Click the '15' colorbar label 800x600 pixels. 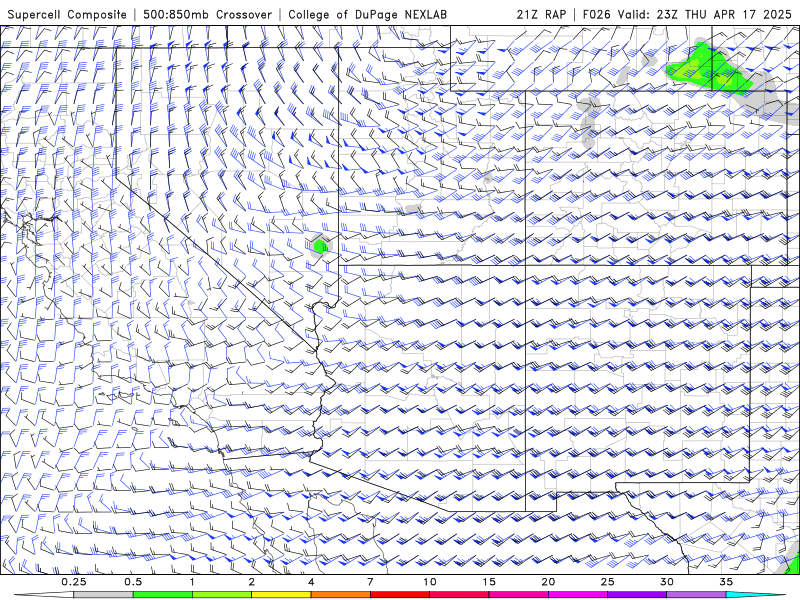(x=489, y=582)
